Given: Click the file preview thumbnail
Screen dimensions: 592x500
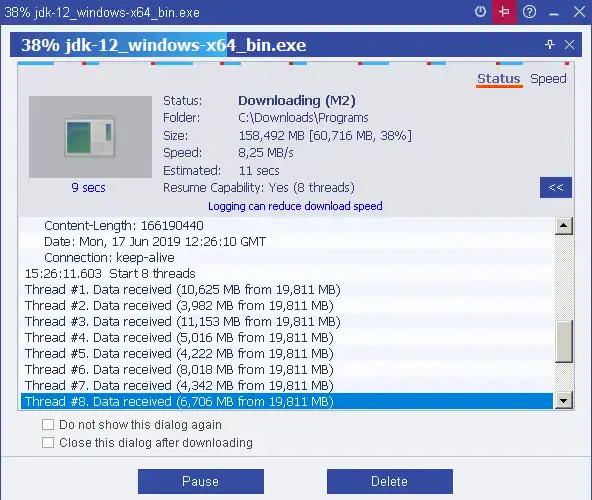Looking at the screenshot, I should tap(91, 137).
